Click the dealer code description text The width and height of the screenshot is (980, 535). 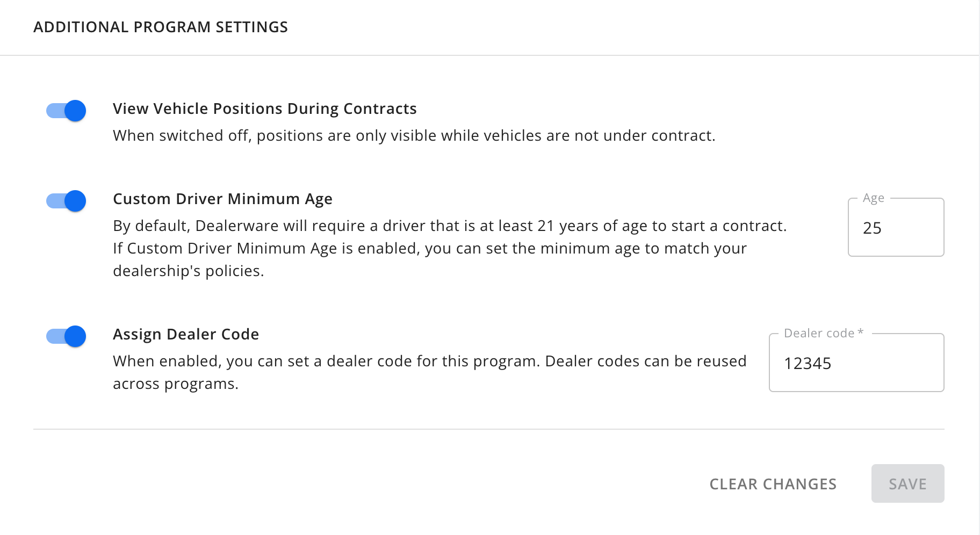pyautogui.click(x=429, y=372)
